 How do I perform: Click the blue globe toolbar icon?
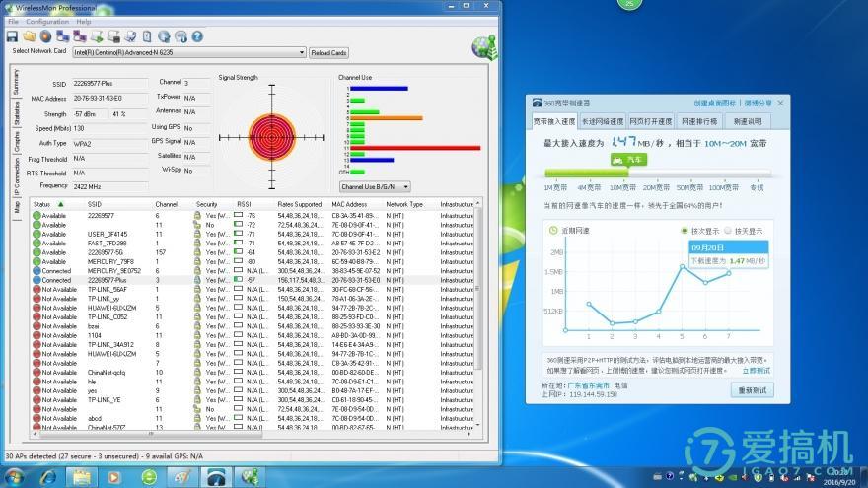(164, 36)
